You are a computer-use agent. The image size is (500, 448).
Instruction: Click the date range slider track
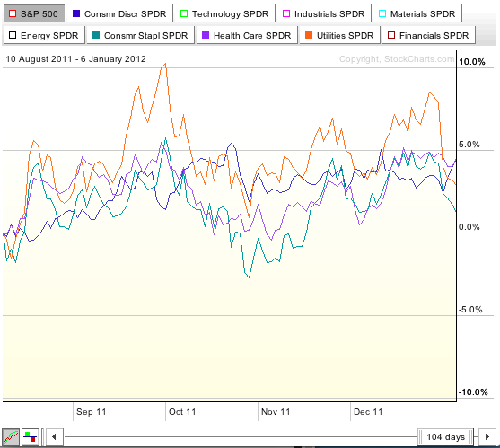click(x=241, y=437)
